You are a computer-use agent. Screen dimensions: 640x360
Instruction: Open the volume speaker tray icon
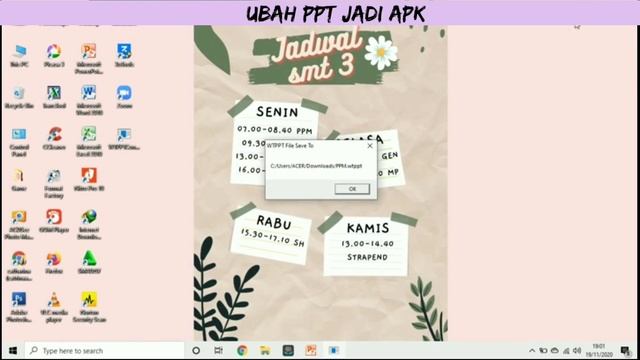[577, 351]
